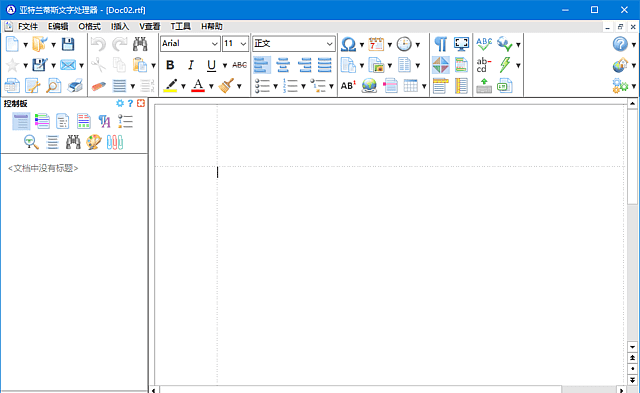This screenshot has width=640, height=393.
Task: Click the vertical scrollbar up arrow
Action: [632, 104]
